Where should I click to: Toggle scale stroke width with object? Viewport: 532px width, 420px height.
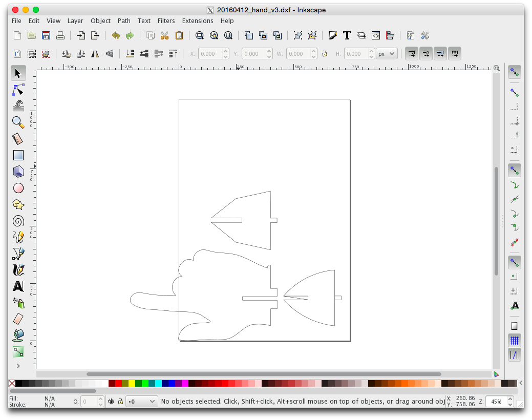click(x=412, y=54)
